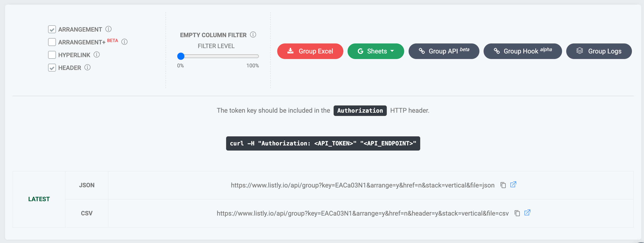Disable the HEADER checkbox

[52, 68]
